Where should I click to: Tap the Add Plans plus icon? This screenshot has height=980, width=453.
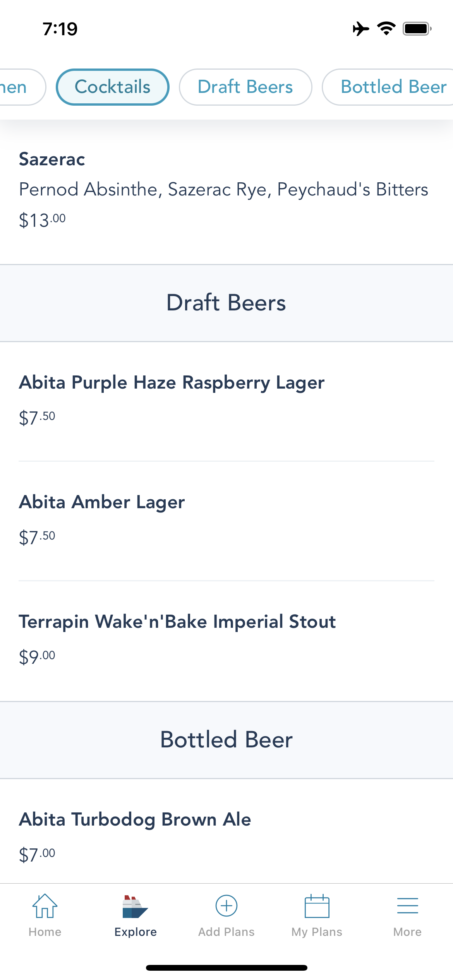tap(226, 906)
